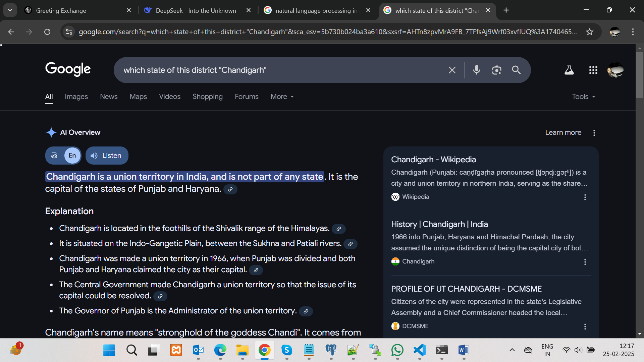Screen dimensions: 644x362
Task: Select the News search tab
Action: (109, 97)
